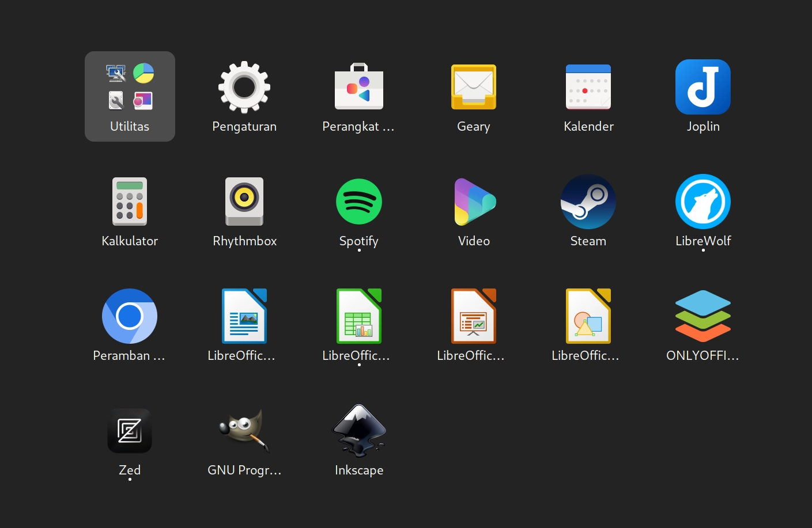Open LibreWolf browser
Image resolution: width=812 pixels, height=528 pixels.
703,202
